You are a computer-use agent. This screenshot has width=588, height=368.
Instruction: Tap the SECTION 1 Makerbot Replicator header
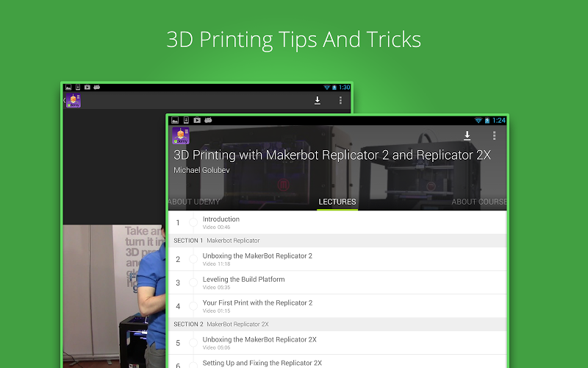pos(337,241)
